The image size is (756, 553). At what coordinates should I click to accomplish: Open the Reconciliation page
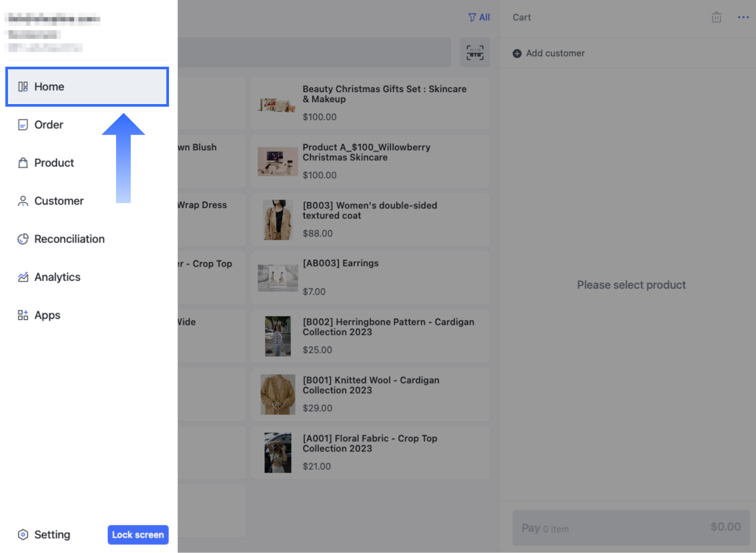coord(87,239)
